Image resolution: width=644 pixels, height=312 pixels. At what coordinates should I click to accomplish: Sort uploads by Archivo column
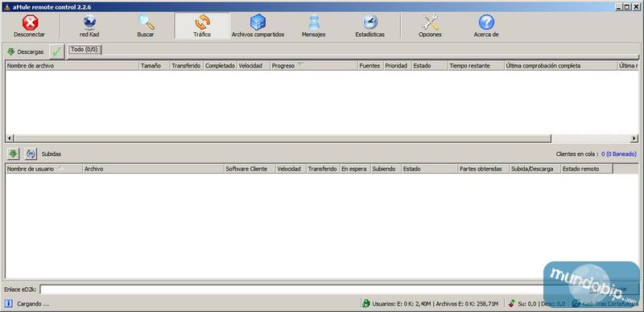pyautogui.click(x=153, y=169)
